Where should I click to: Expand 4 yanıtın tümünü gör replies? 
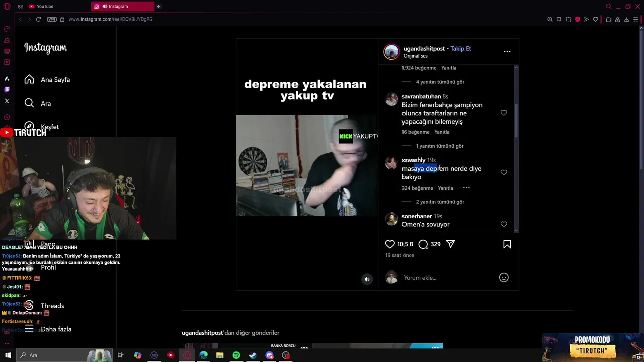click(440, 82)
